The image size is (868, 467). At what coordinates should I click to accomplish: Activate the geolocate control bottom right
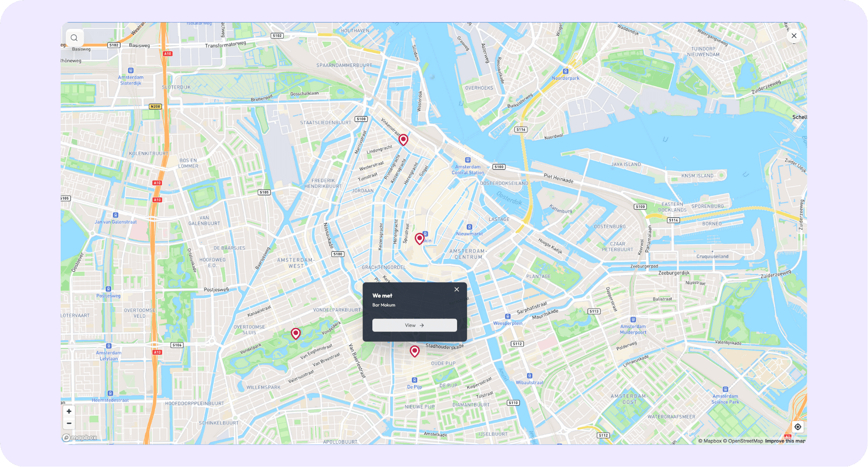(798, 426)
